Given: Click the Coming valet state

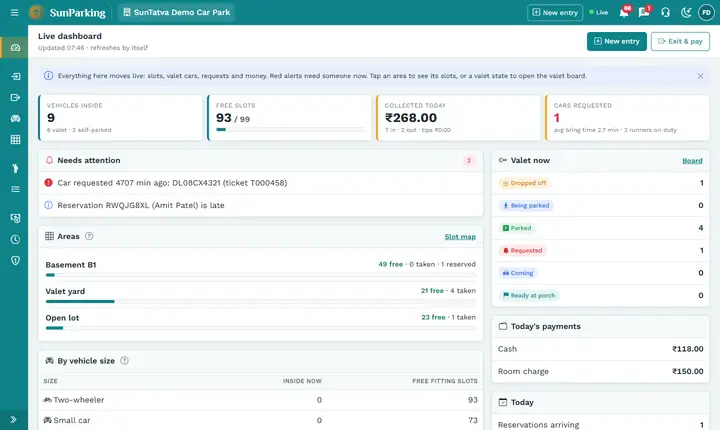Looking at the screenshot, I should pos(518,273).
